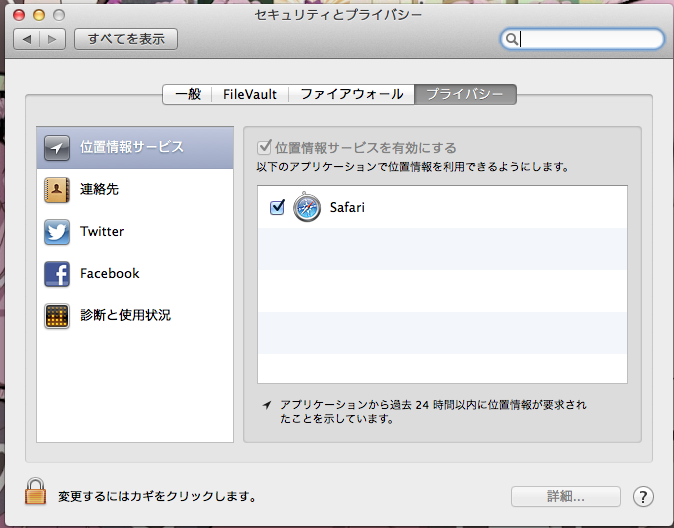
Task: Switch to the ファイアウォール tab
Action: 352,94
